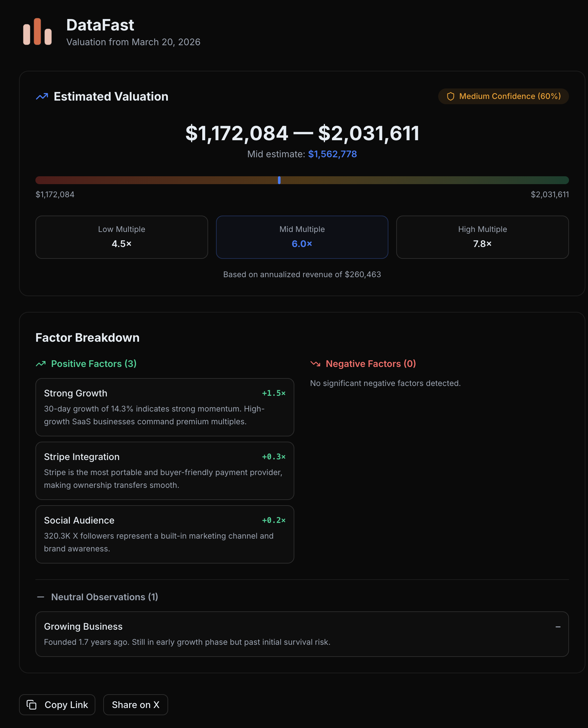Click the dash indicator on Growing Business card
This screenshot has height=728, width=588.
tap(558, 627)
